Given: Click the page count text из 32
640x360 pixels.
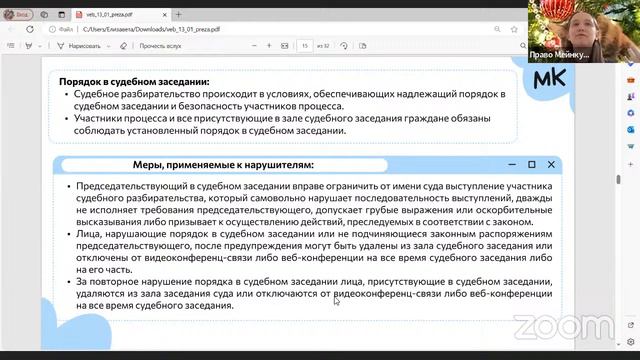Looking at the screenshot, I should [x=323, y=46].
